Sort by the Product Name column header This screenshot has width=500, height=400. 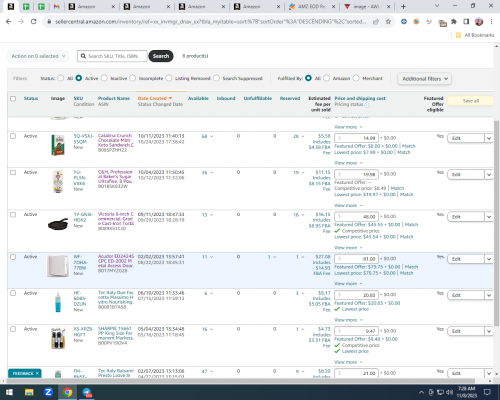pos(114,98)
